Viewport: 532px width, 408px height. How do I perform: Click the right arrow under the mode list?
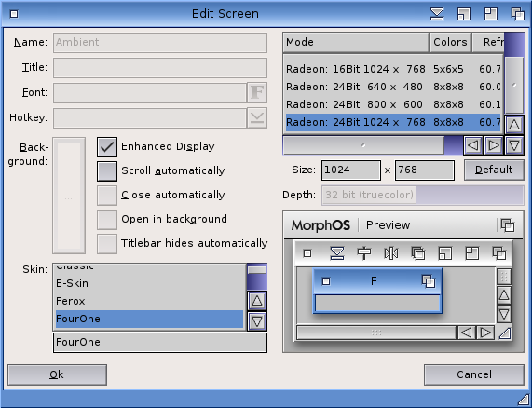[x=494, y=145]
